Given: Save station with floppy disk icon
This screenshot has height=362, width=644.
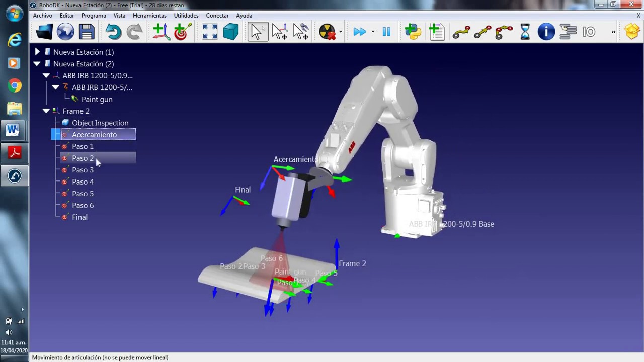Looking at the screenshot, I should pyautogui.click(x=87, y=32).
